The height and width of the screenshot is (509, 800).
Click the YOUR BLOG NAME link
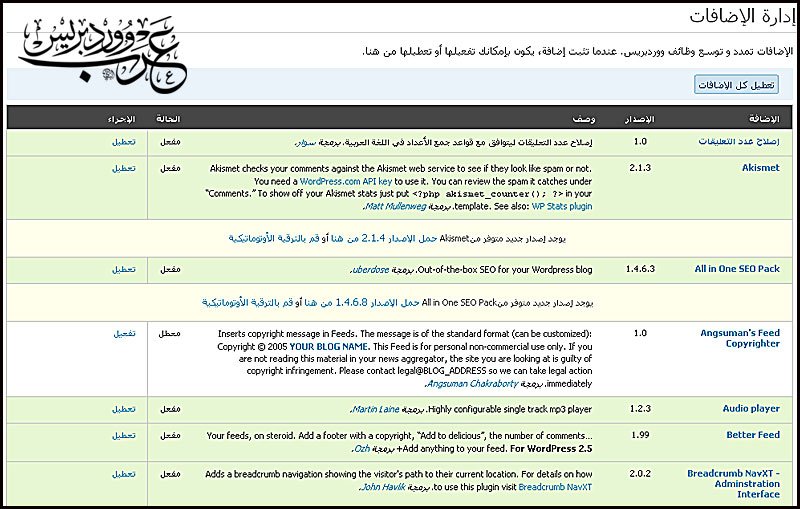(x=329, y=346)
